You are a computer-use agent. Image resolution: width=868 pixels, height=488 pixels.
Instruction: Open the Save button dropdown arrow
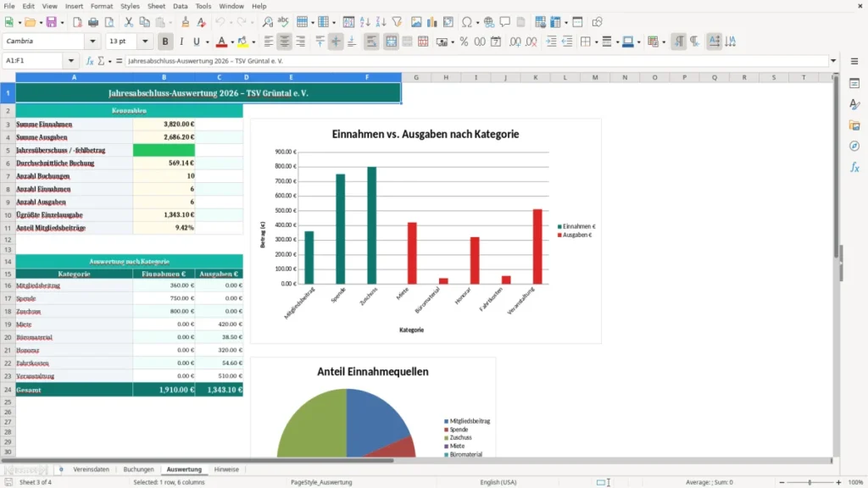point(62,23)
